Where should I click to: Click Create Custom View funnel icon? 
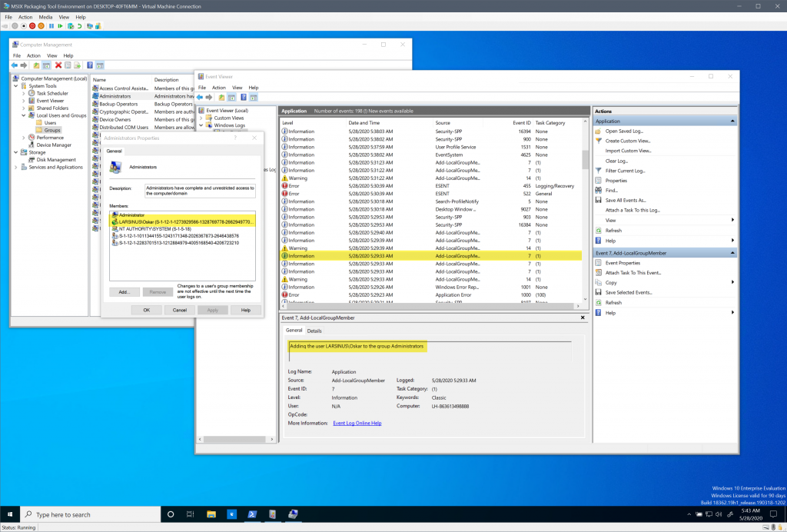[598, 141]
